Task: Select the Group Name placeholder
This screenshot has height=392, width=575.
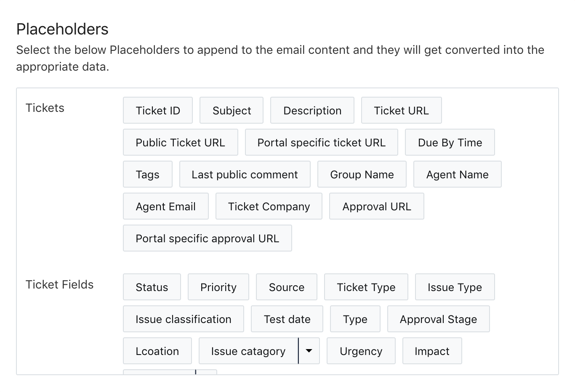Action: pyautogui.click(x=362, y=174)
